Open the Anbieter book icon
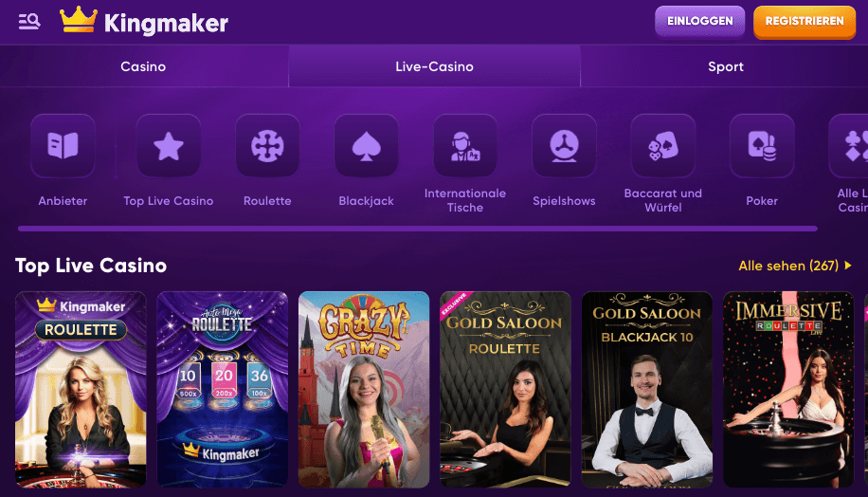This screenshot has width=868, height=497. pos(63,146)
